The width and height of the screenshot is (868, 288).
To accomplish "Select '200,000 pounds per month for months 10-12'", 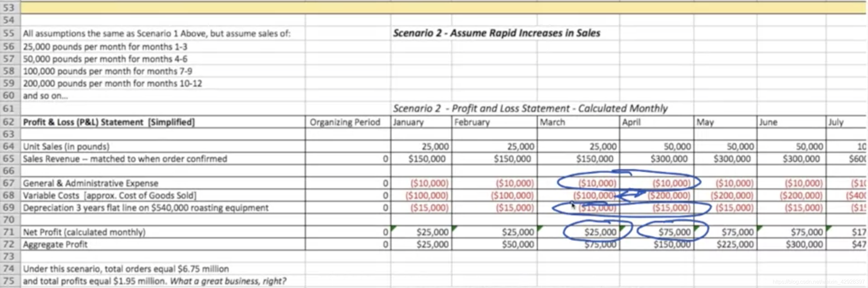I will tap(112, 83).
